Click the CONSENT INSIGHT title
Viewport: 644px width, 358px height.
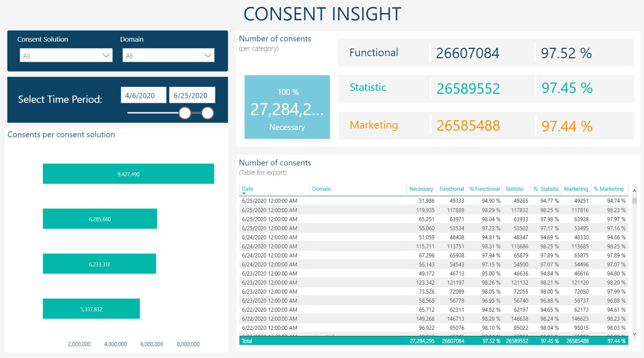pyautogui.click(x=322, y=14)
